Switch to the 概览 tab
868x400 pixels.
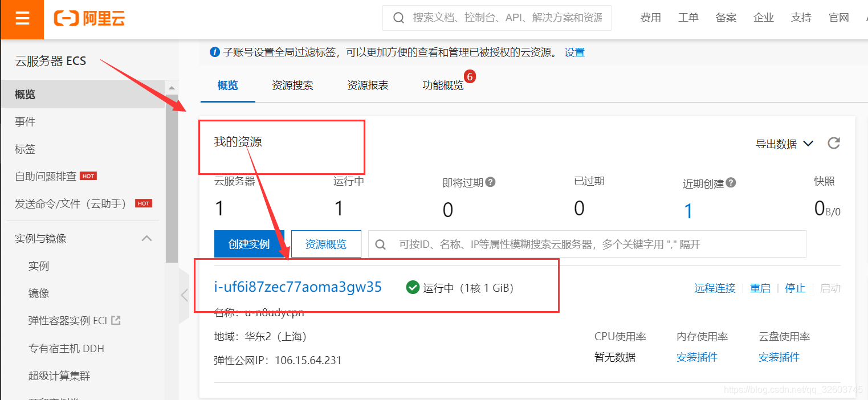pos(228,85)
